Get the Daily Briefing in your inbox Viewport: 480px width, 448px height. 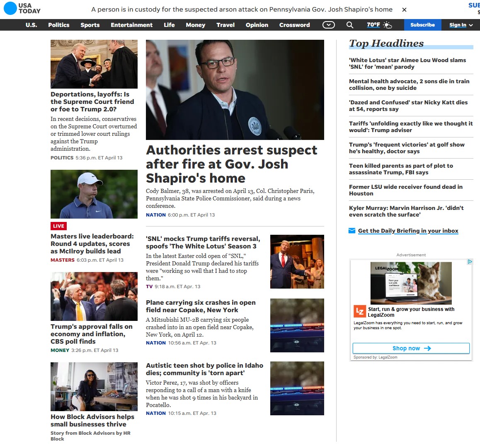coord(408,231)
